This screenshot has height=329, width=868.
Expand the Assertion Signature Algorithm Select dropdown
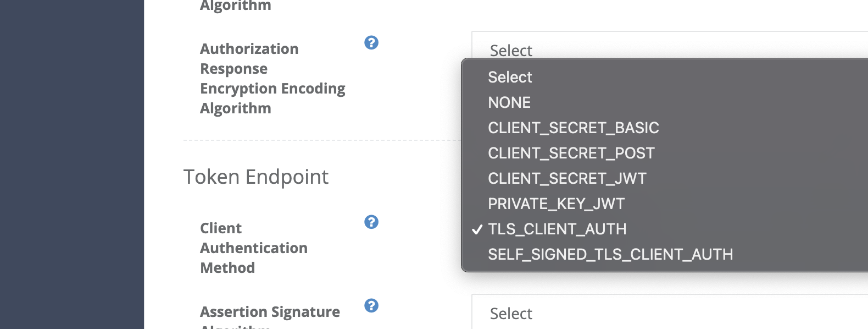tap(670, 312)
